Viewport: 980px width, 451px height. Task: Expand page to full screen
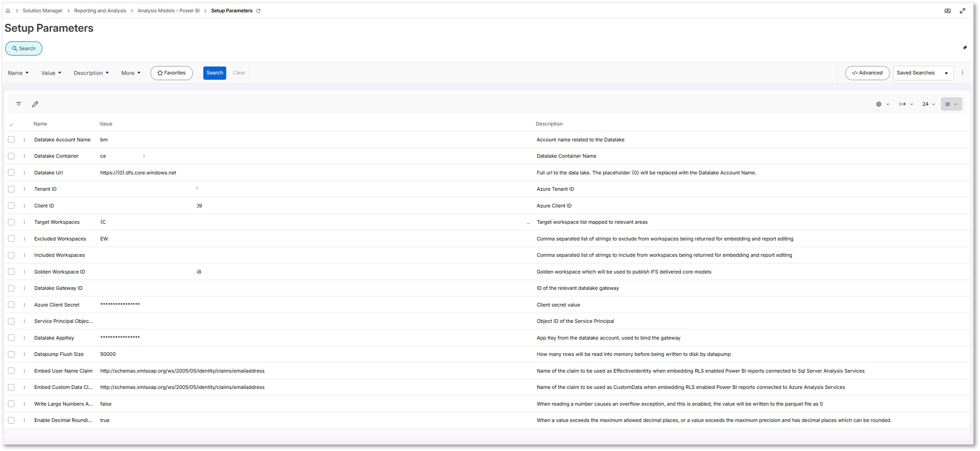[x=962, y=11]
